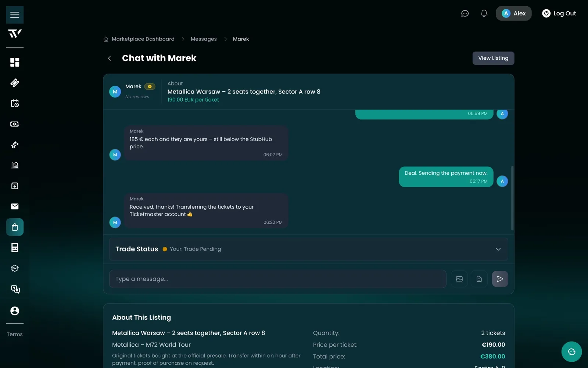Click the 'Your: Trade Pending' status text
Image resolution: width=588 pixels, height=368 pixels.
pos(195,249)
